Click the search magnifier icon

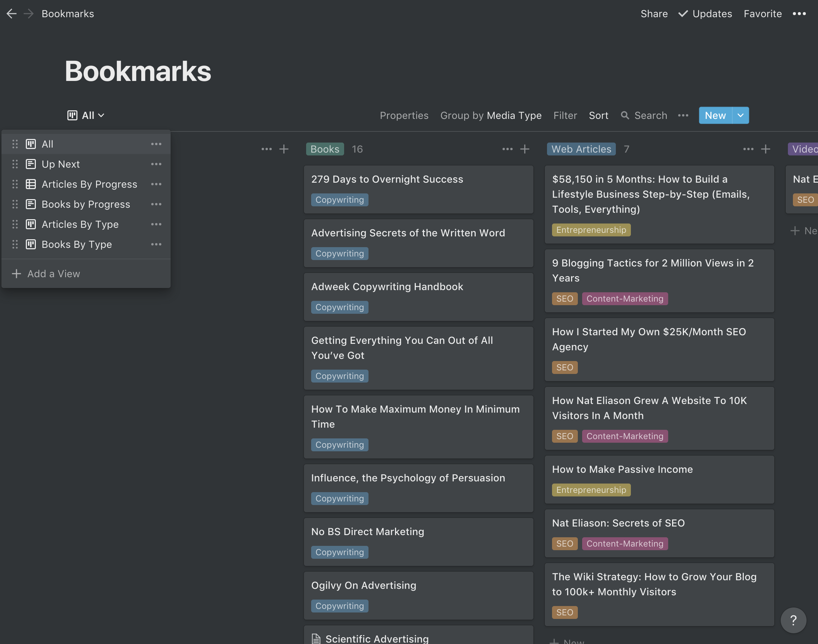tap(625, 115)
